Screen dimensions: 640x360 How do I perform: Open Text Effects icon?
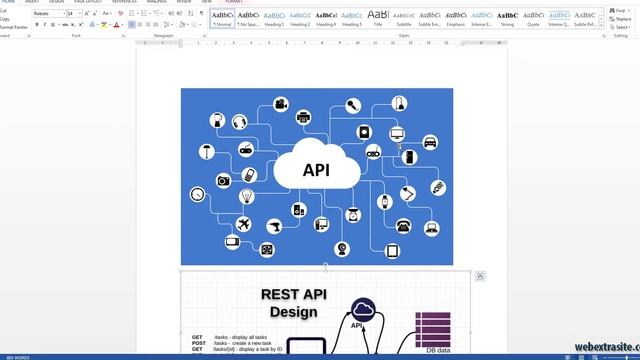pyautogui.click(x=92, y=25)
